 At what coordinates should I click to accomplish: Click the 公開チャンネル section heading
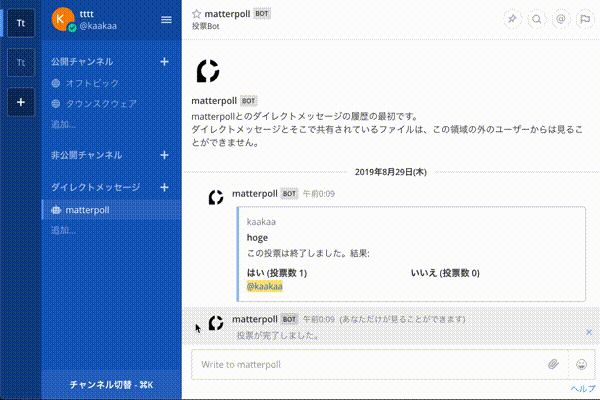pos(82,62)
